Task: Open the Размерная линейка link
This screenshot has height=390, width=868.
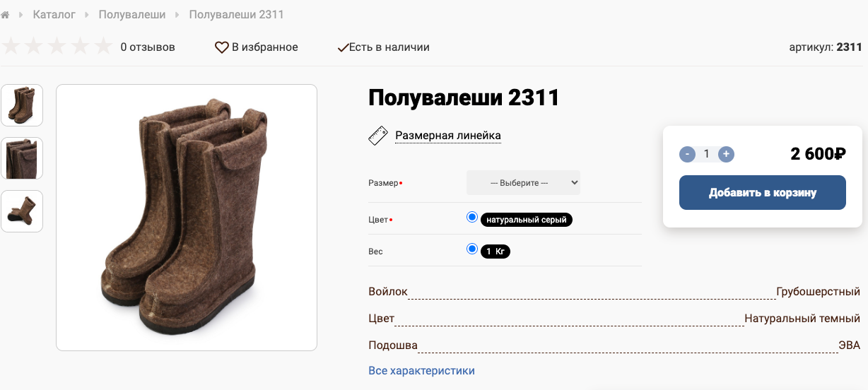Action: pos(448,136)
